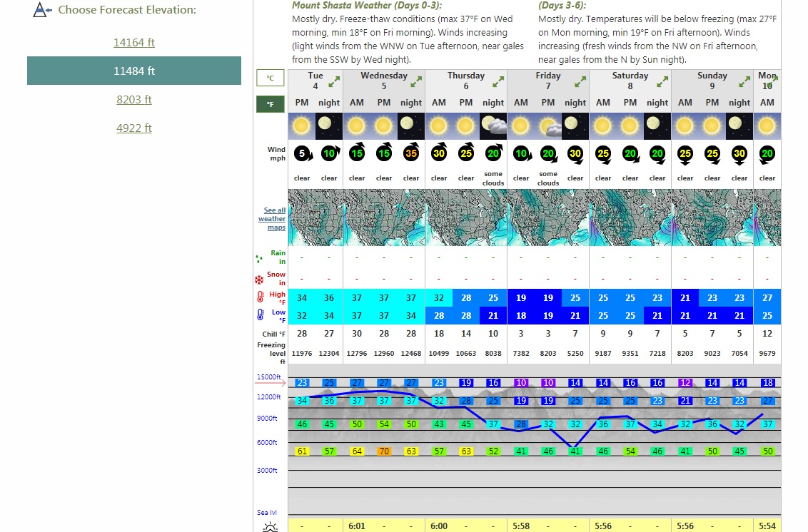Click Friday night moon icon
808x532 pixels.
tap(575, 126)
